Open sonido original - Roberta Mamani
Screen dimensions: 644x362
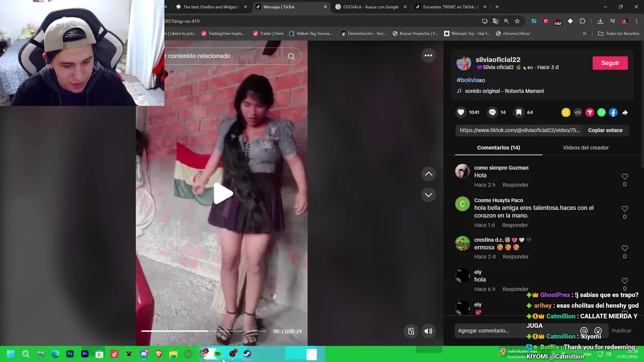504,91
